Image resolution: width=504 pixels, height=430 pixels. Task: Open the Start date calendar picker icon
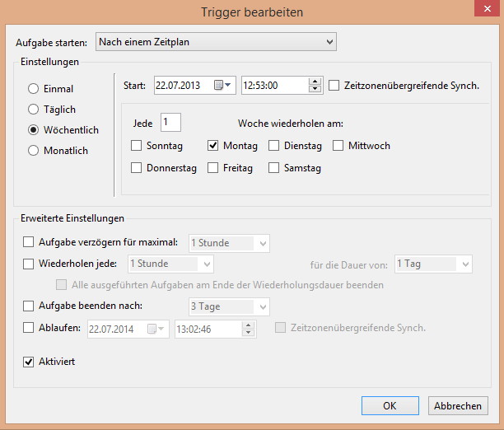pos(222,85)
